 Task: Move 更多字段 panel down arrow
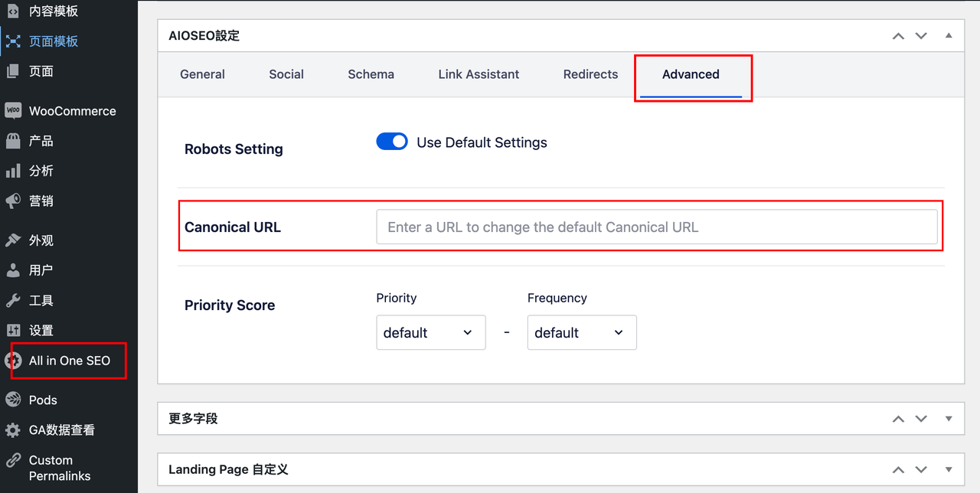coord(921,419)
